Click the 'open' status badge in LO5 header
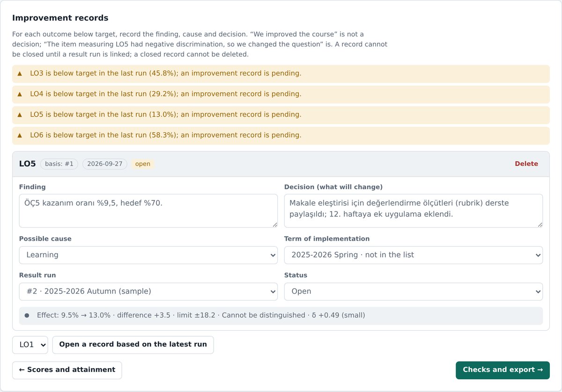Viewport: 562px width, 392px height. coord(143,164)
